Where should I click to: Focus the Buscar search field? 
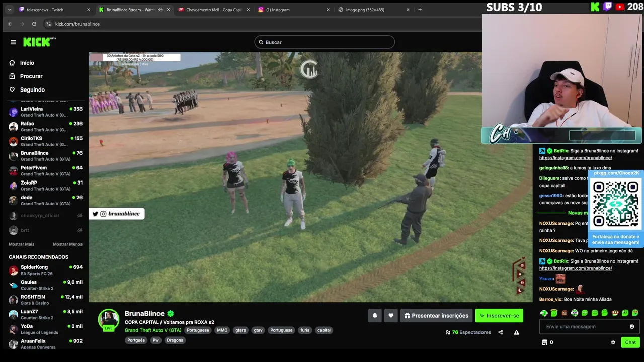[x=325, y=42]
